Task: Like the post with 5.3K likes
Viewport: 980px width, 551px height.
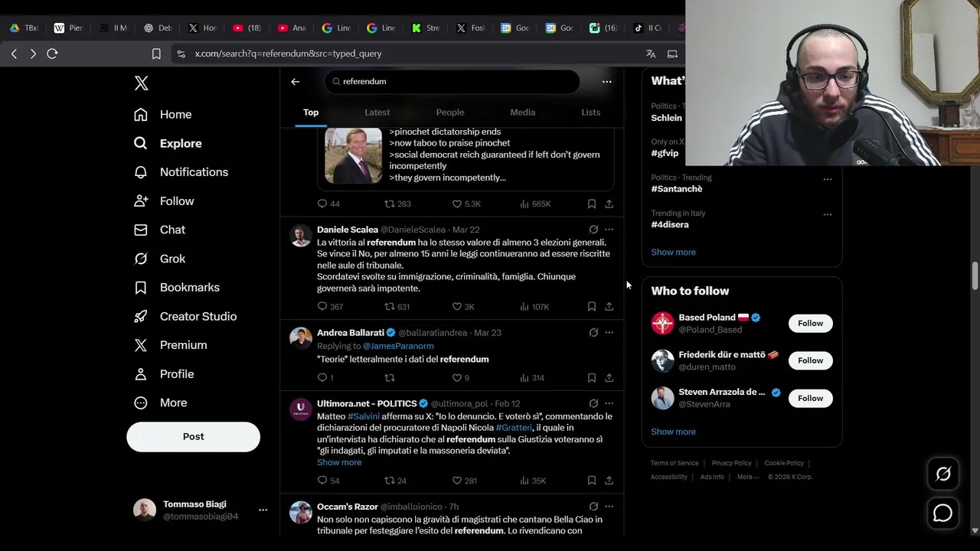Action: pyautogui.click(x=466, y=204)
